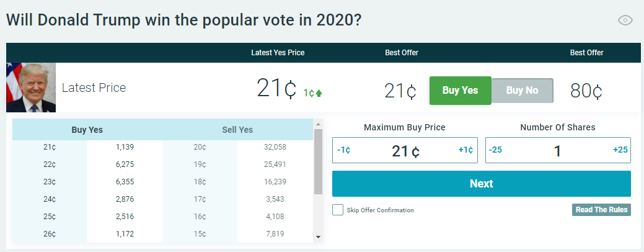This screenshot has height=252, width=644.
Task: Reduce number of shares by 25
Action: [x=495, y=150]
